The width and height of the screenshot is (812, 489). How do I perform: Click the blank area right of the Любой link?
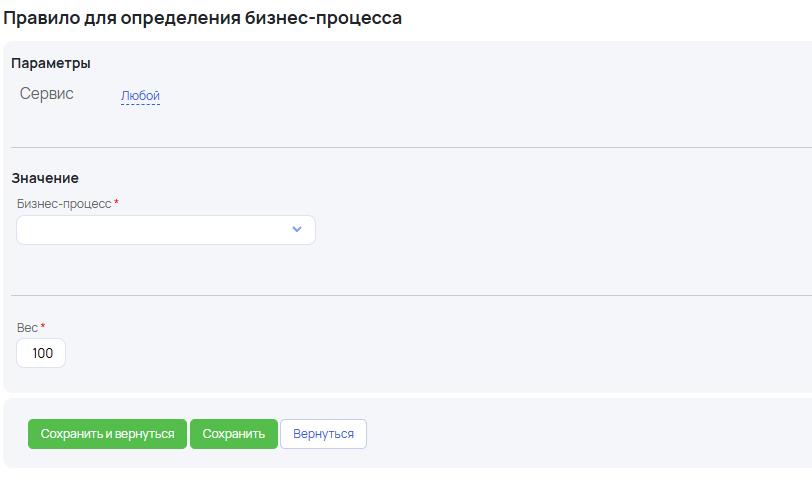click(x=450, y=96)
